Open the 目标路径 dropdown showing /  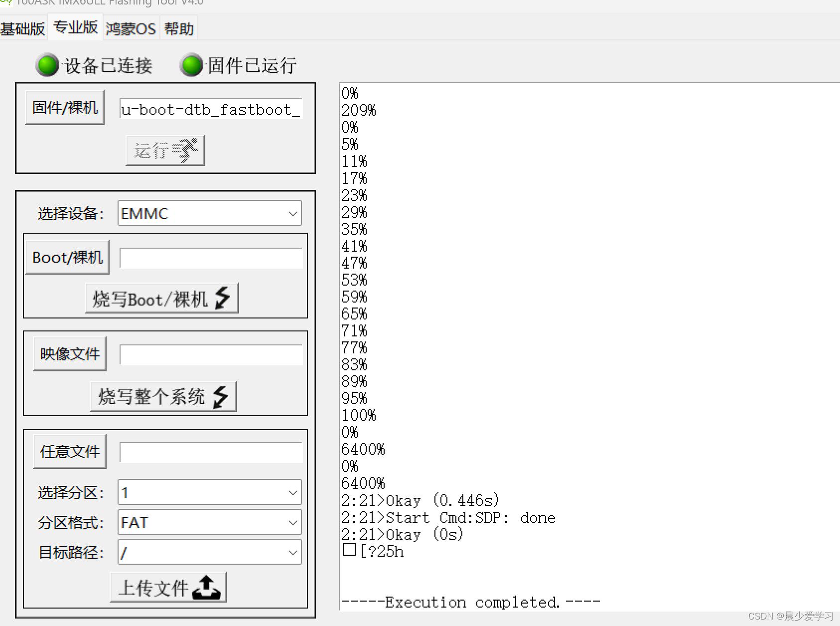click(x=210, y=552)
